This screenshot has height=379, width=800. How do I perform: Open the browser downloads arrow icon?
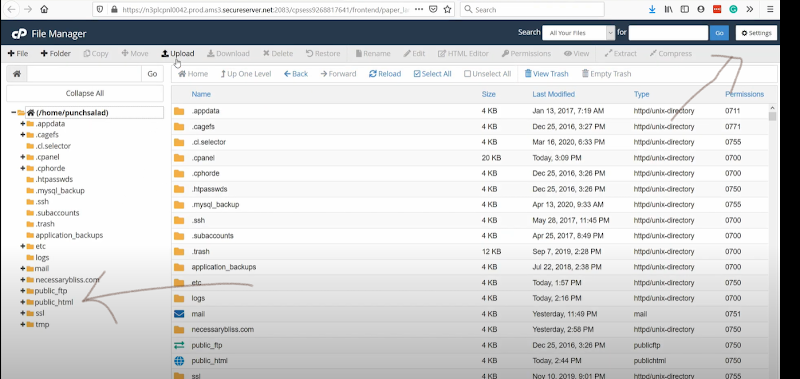(652, 9)
